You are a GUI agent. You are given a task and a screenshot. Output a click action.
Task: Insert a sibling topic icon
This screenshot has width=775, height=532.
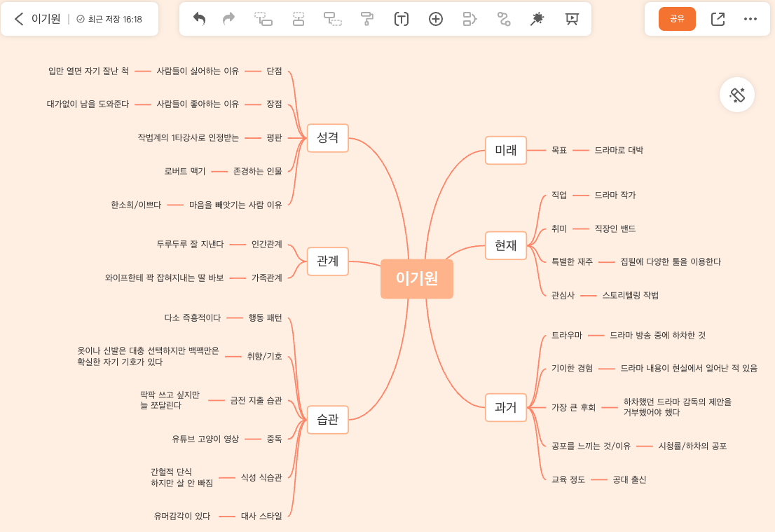(x=298, y=20)
